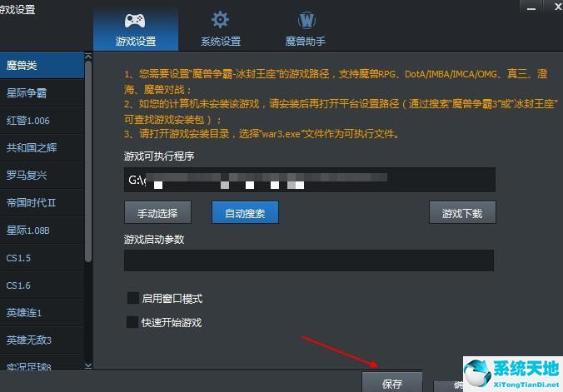Click the sidebar scroll up arrow
The width and height of the screenshot is (563, 392).
[x=88, y=57]
